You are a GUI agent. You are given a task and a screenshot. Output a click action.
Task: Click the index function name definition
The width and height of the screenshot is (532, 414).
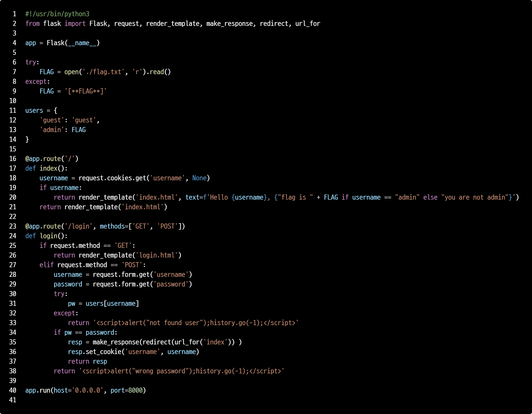click(x=48, y=168)
